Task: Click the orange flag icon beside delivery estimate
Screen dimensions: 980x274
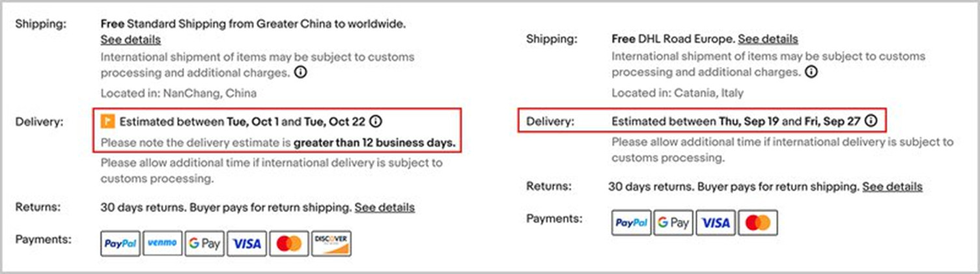Action: point(107,121)
